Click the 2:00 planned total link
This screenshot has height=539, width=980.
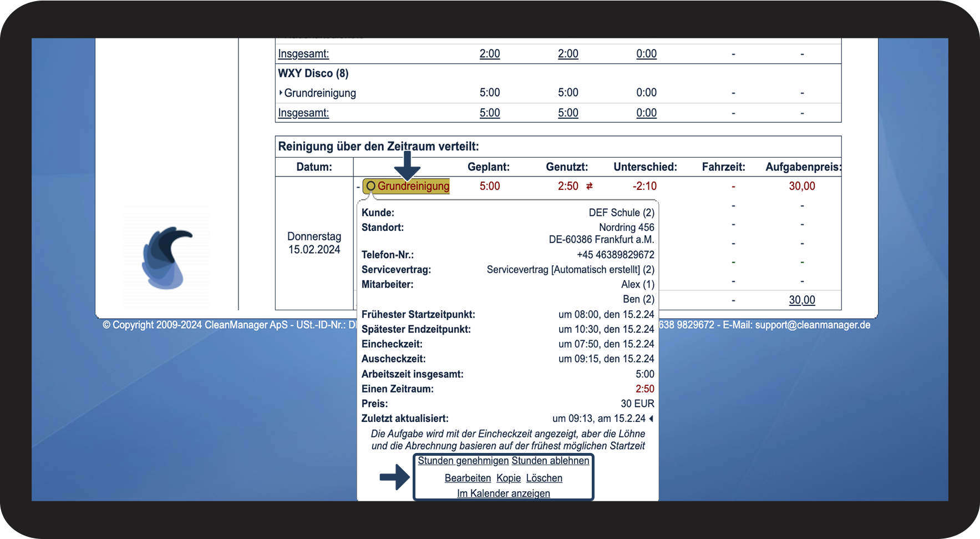click(x=490, y=54)
